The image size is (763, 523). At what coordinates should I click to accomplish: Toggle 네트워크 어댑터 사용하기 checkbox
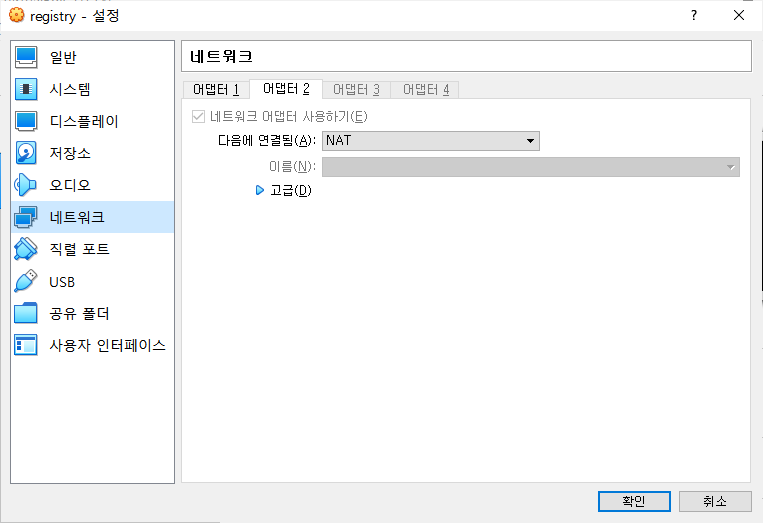(x=198, y=116)
